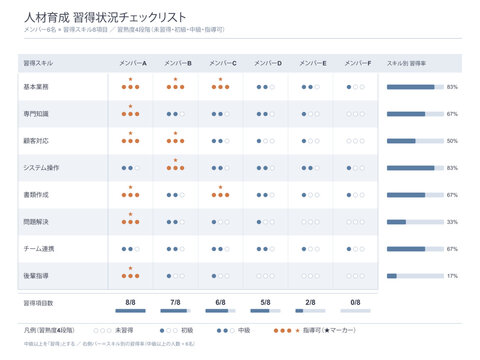This screenshot has width=480, height=360.
Task: Select the 後輩指導 row label
Action: coord(36,276)
